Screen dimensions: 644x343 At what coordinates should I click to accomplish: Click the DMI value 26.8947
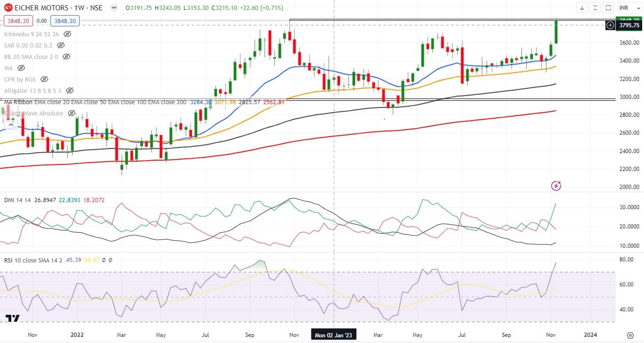(x=44, y=200)
